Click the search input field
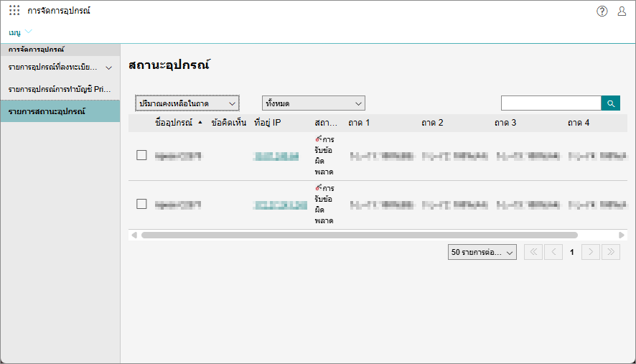Screen dimensions: 636x364 (550, 103)
